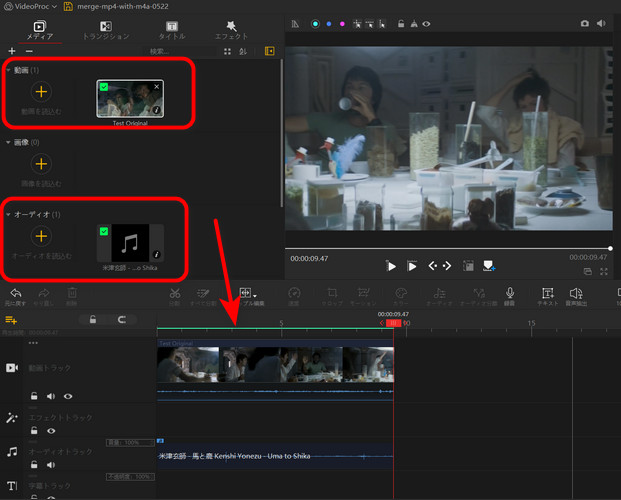621x500 pixels.
Task: Toggle lock on the video track
Action: point(34,396)
